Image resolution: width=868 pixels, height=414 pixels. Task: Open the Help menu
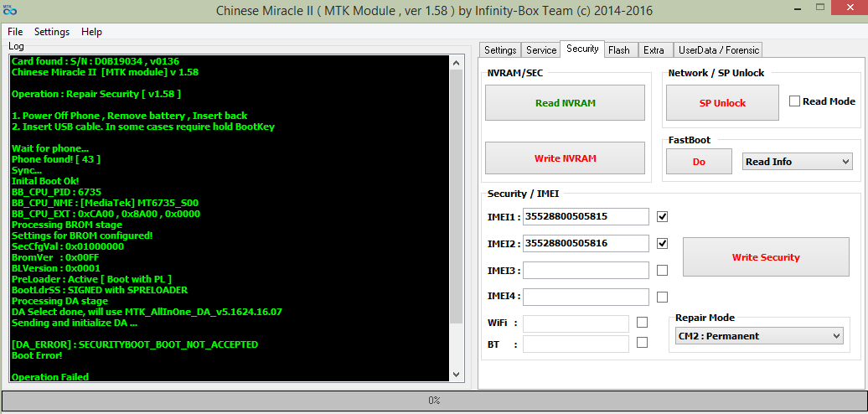pos(91,32)
